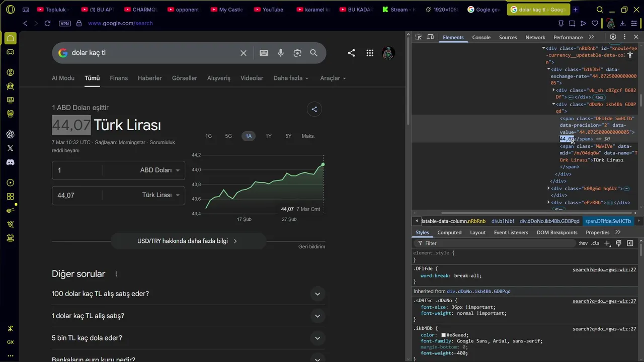Toggle the .cls class editor

click(x=595, y=243)
